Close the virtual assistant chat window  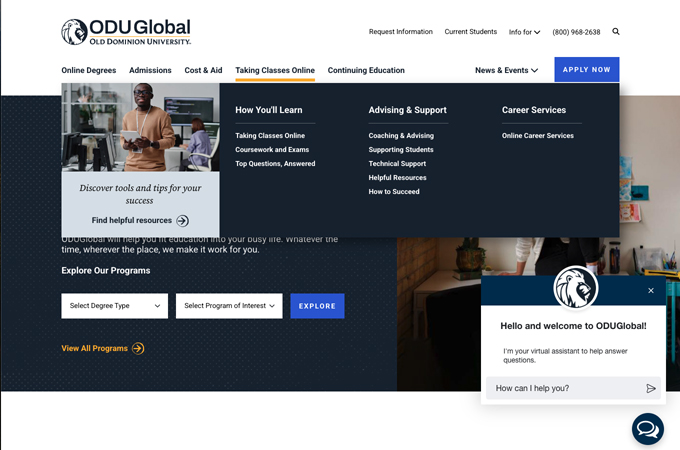pyautogui.click(x=651, y=290)
